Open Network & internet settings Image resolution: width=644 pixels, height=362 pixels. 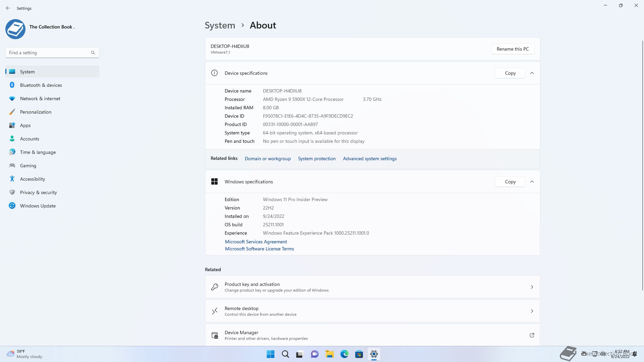pyautogui.click(x=52, y=99)
